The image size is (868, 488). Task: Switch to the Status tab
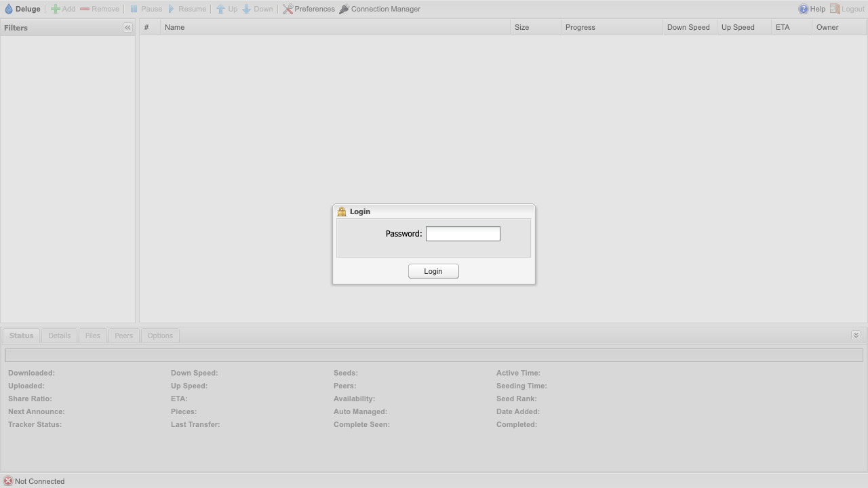(21, 335)
